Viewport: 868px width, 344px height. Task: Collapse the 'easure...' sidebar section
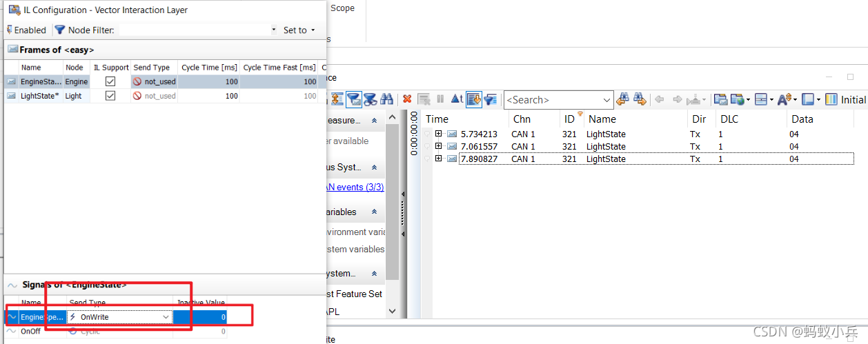(x=375, y=120)
